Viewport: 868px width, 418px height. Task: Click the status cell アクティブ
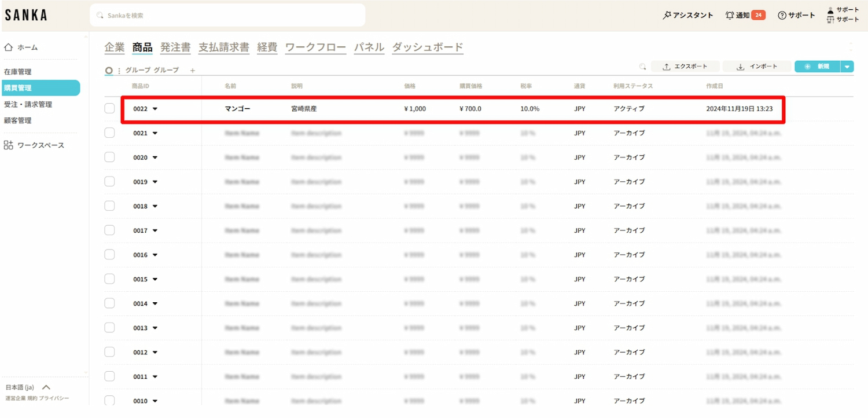(629, 109)
